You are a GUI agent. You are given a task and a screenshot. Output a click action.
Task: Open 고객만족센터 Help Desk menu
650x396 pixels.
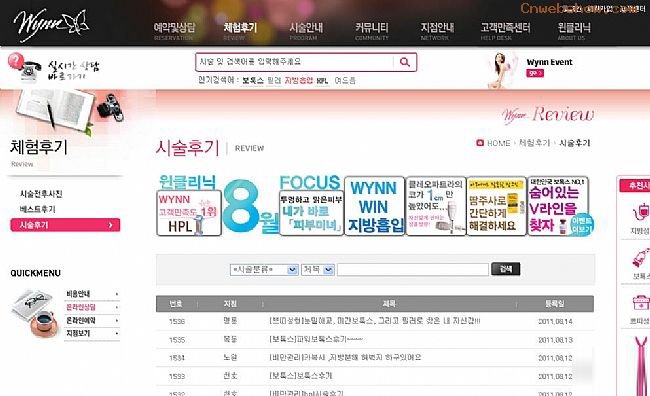click(x=505, y=31)
